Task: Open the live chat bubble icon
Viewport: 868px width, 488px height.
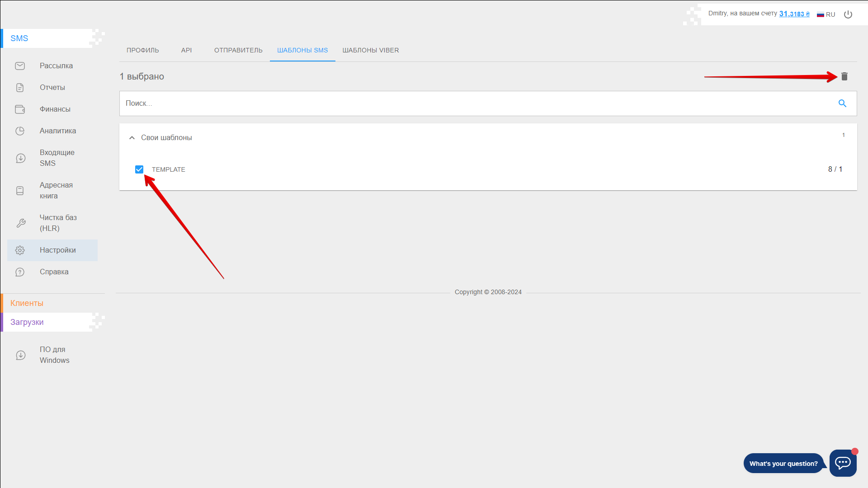Action: (x=843, y=463)
